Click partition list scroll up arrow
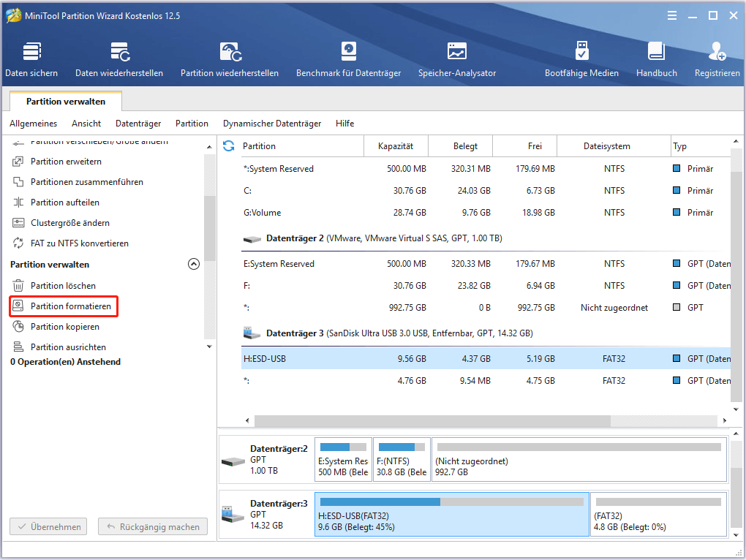The image size is (746, 560). click(736, 141)
